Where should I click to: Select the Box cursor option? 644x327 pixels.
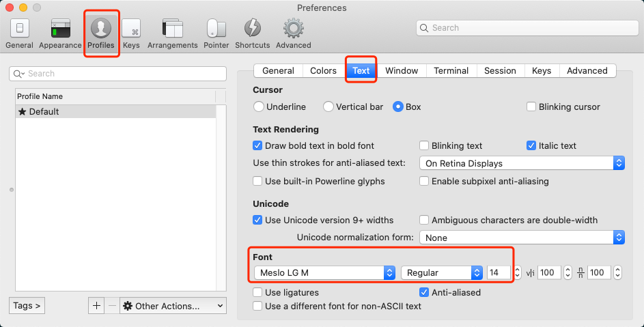pos(397,106)
